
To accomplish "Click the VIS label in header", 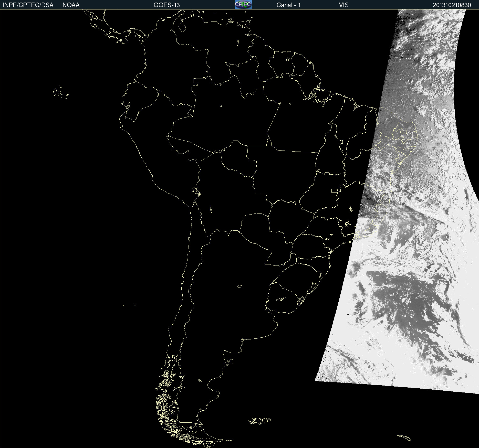I will pyautogui.click(x=343, y=5).
